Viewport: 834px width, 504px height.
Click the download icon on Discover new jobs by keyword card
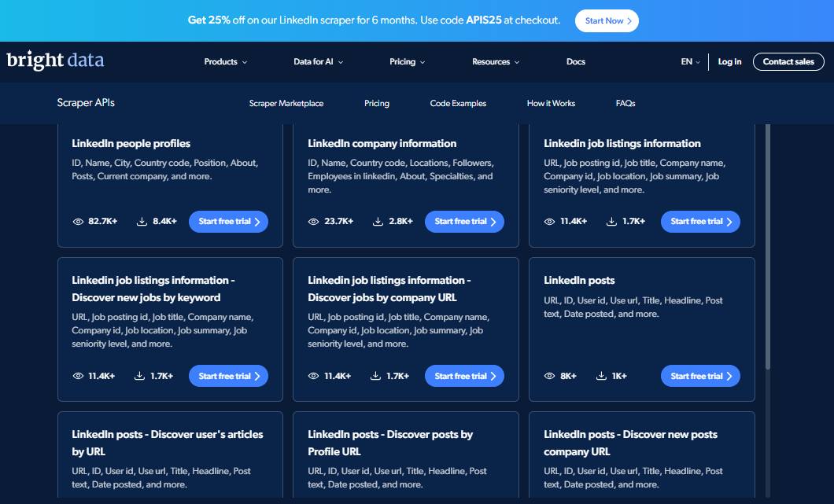pos(139,376)
